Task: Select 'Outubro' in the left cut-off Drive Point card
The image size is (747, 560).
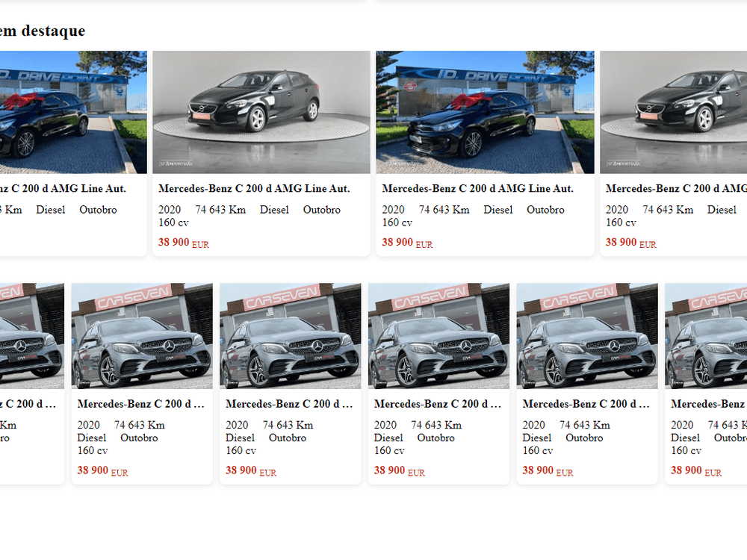Action: pos(98,210)
